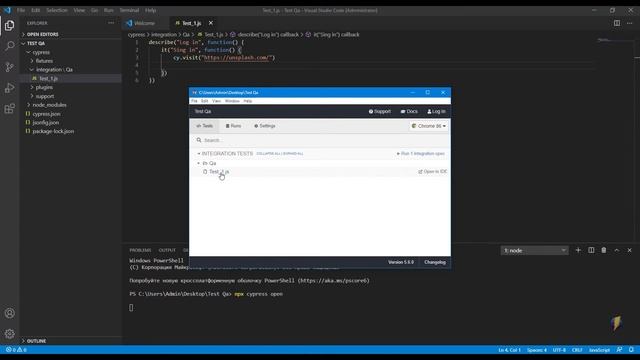Open the Window menu in Cypress window
Image resolution: width=640 pixels, height=360 pixels.
pyautogui.click(x=232, y=101)
